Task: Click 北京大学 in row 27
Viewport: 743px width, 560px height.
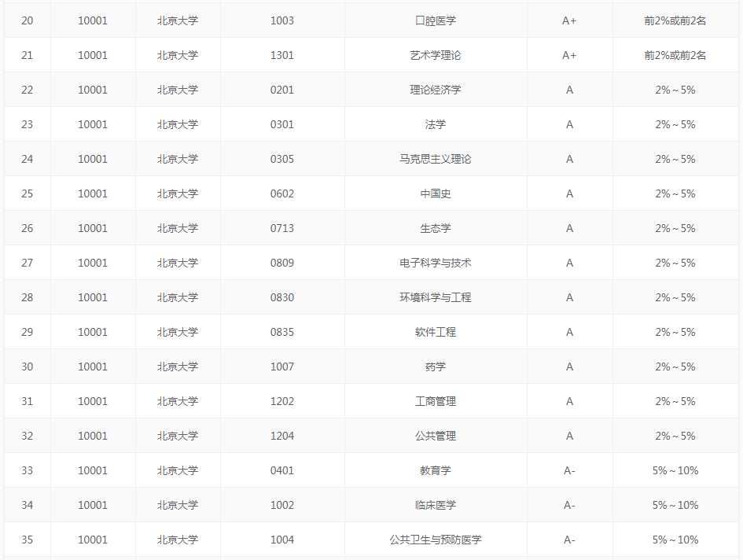Action: [178, 263]
